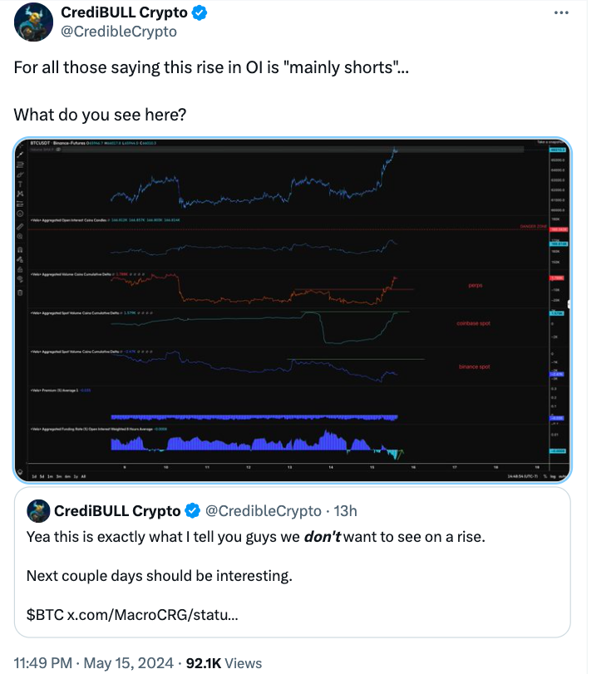This screenshot has width=616, height=674.
Task: Select the brush tool in chart toolbar
Action: [20, 174]
